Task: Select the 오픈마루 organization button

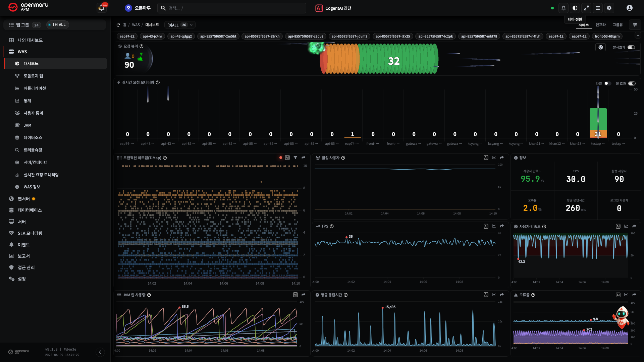Action: pyautogui.click(x=138, y=8)
